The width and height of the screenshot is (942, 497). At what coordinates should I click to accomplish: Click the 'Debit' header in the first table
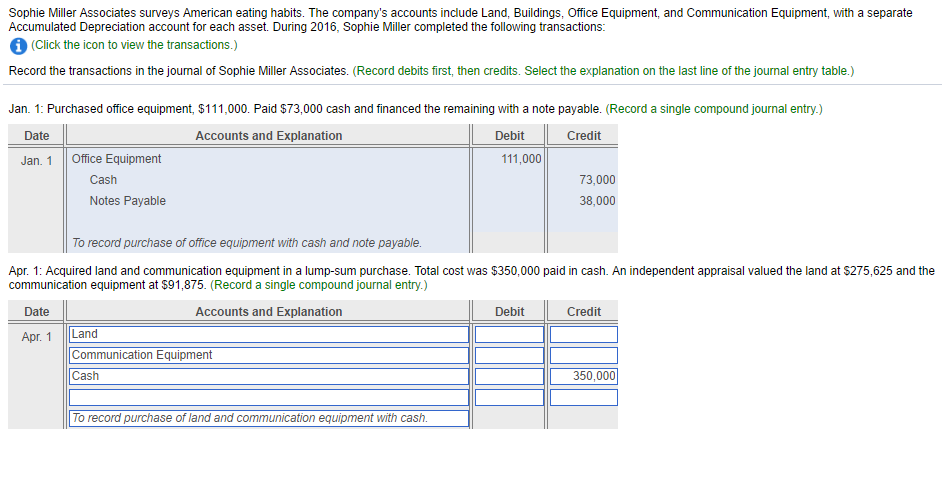(509, 136)
